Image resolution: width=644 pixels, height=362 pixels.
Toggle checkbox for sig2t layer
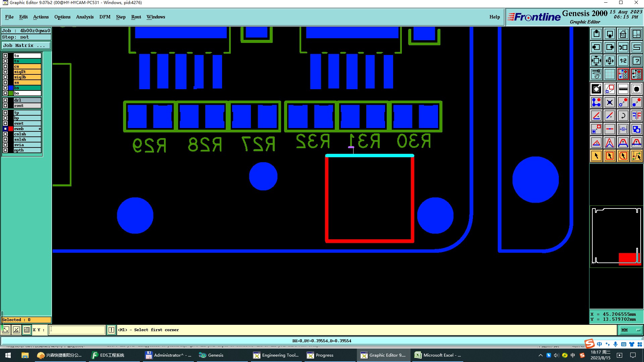click(5, 72)
